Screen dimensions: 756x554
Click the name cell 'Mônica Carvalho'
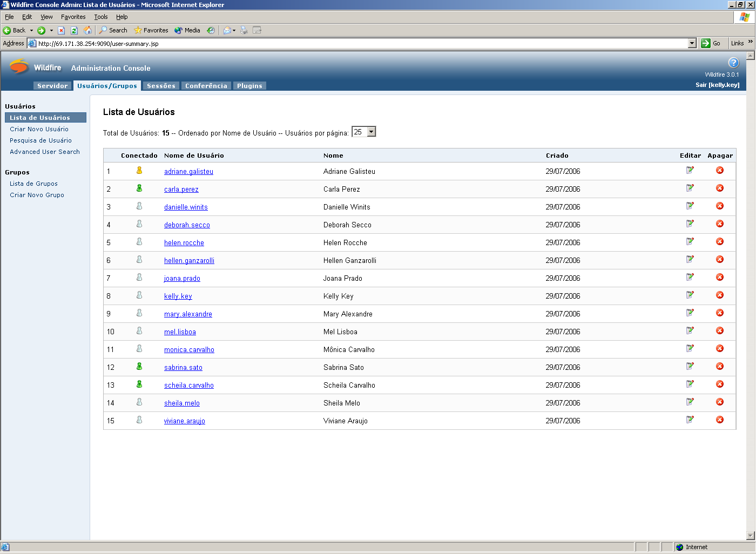tap(349, 349)
